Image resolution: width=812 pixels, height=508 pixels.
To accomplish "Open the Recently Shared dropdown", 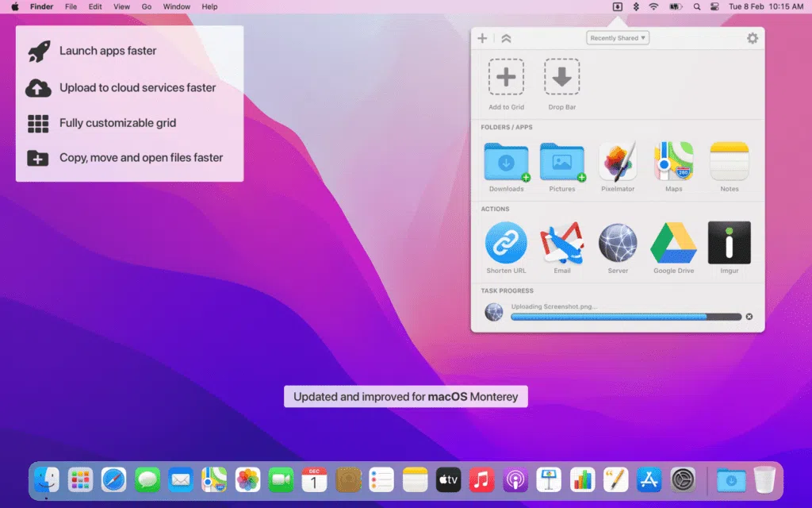I will tap(617, 37).
